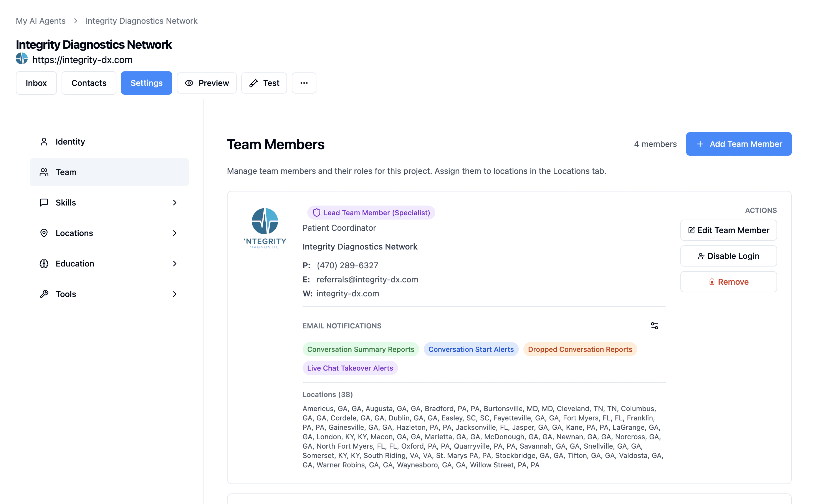Click the EMAIL NOTIFICATIONS section label
Image resolution: width=834 pixels, height=504 pixels.
[342, 326]
